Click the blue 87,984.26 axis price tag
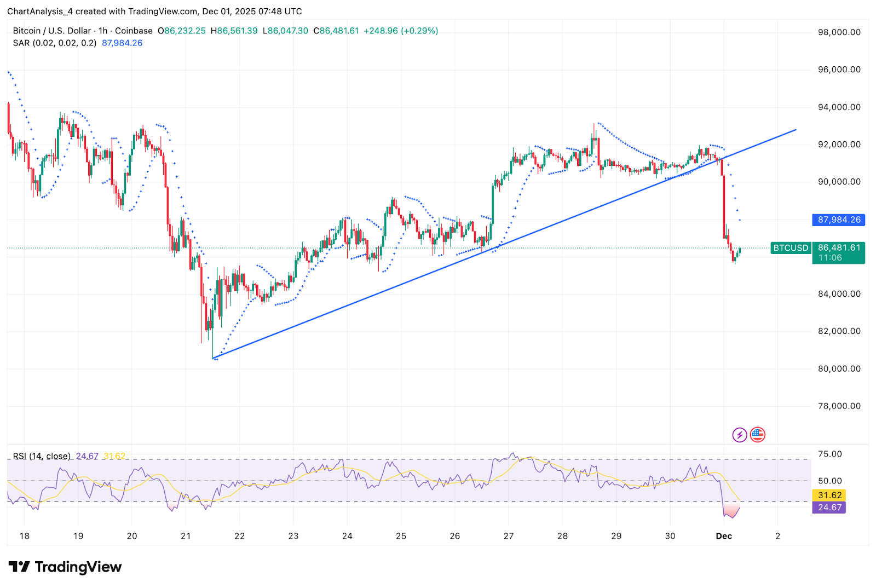This screenshot has width=876, height=588. coord(838,220)
